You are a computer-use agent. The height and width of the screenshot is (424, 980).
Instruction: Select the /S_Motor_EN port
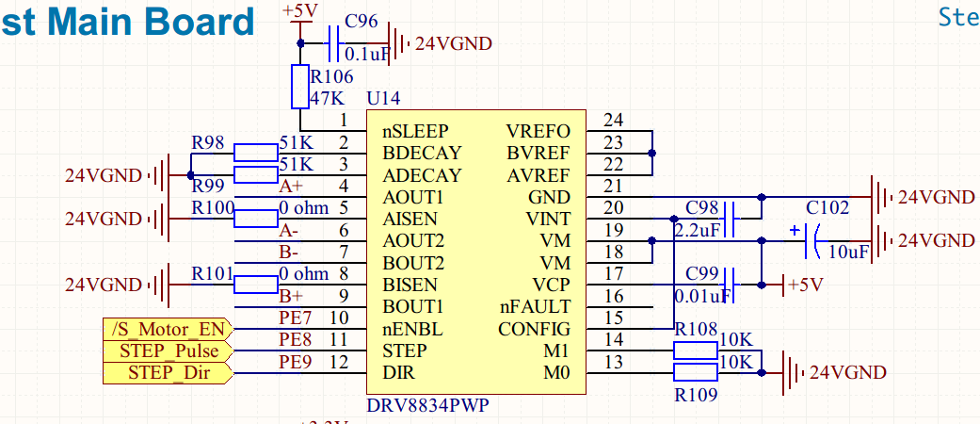pos(169,328)
